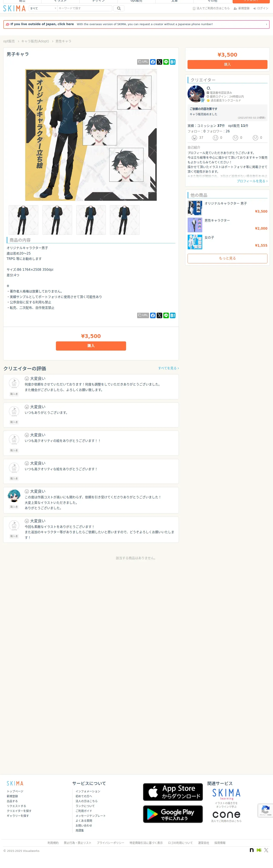Expand the overseas banner chevron arrow
Image resolution: width=273 pixels, height=868 pixels.
pos(266,24)
